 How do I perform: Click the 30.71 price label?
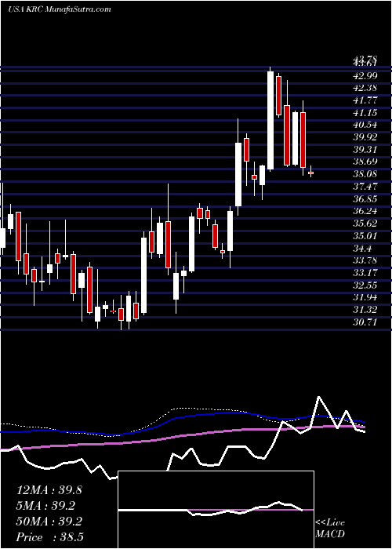pos(365,322)
